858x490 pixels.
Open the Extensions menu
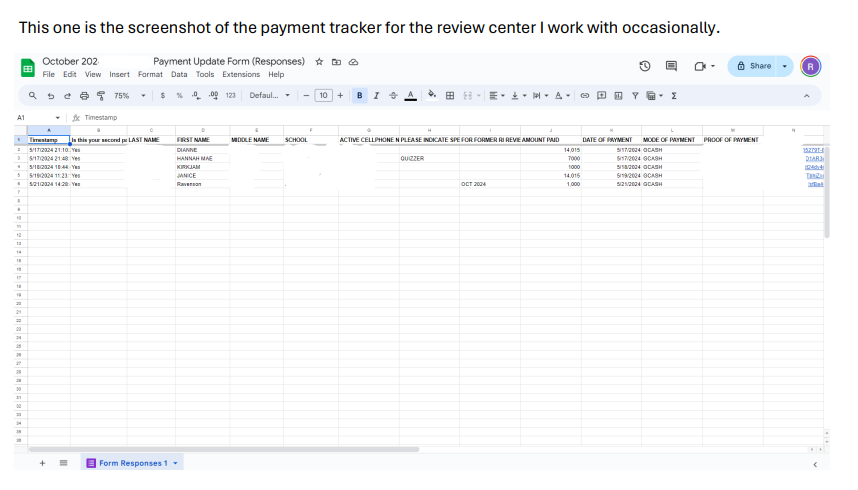241,74
